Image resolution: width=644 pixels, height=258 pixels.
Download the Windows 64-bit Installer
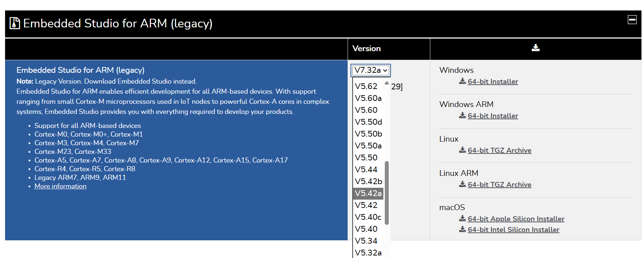(493, 81)
